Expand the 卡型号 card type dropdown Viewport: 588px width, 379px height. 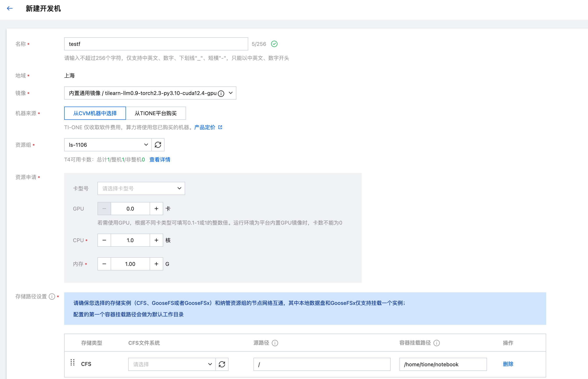click(x=141, y=189)
